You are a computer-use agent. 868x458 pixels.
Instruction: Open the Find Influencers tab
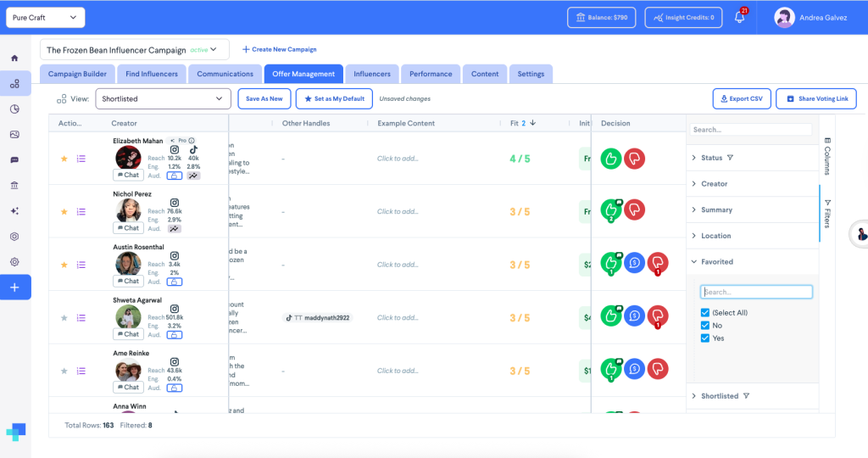(x=152, y=74)
